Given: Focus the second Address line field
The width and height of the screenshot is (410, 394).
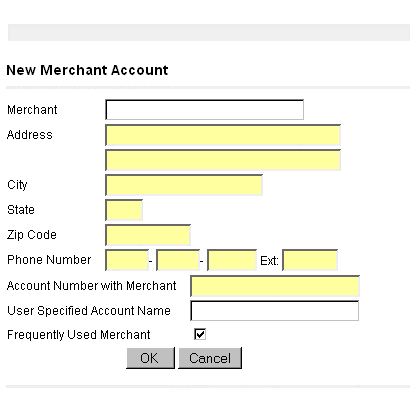Looking at the screenshot, I should click(x=223, y=160).
